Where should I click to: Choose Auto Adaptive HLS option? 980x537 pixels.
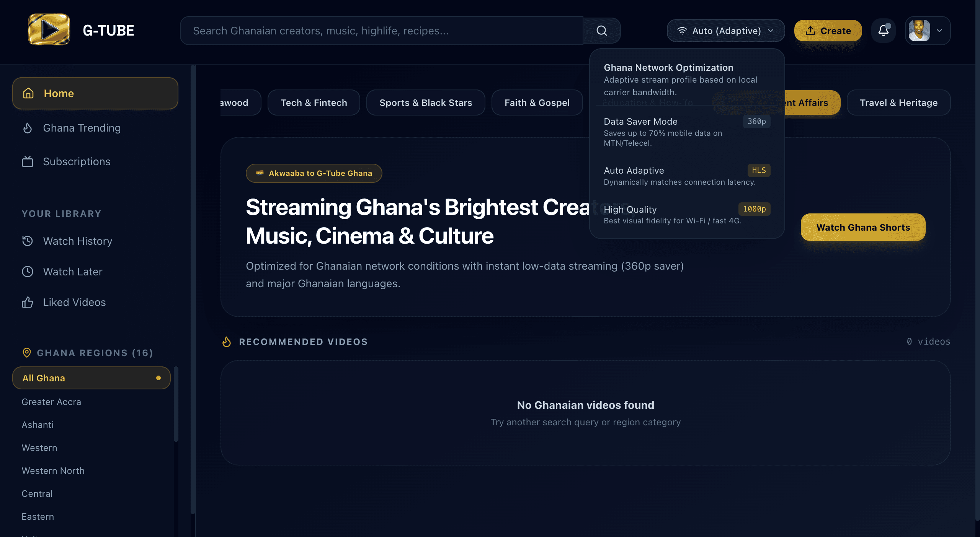[687, 176]
